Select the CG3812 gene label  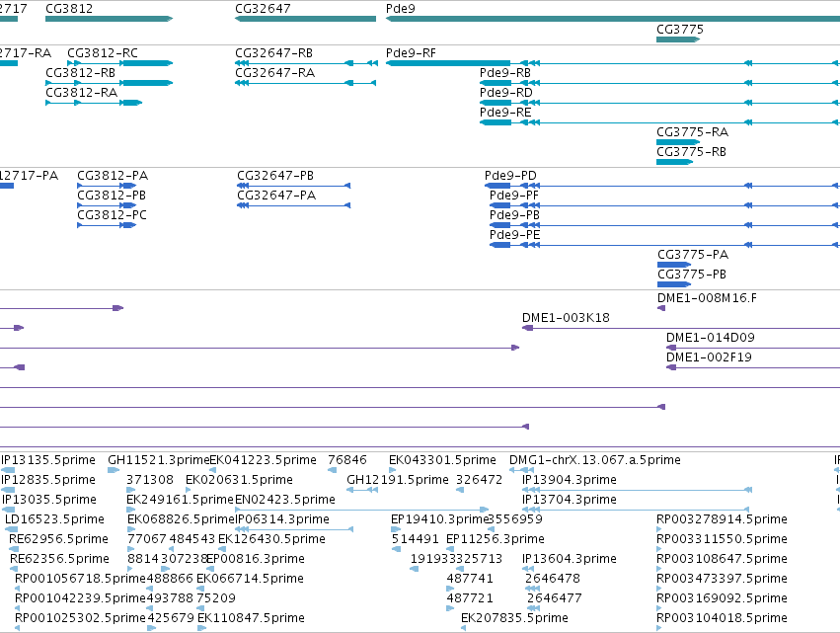(69, 9)
